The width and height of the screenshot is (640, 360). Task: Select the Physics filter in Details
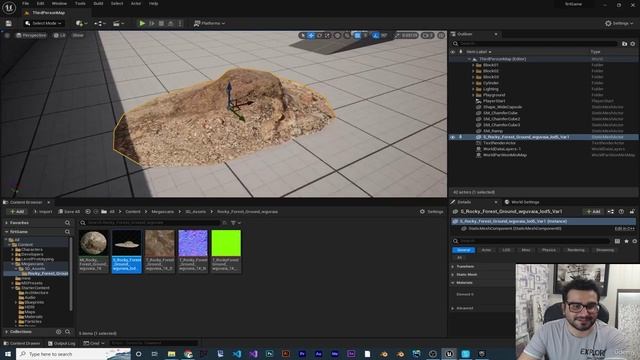pyautogui.click(x=549, y=250)
